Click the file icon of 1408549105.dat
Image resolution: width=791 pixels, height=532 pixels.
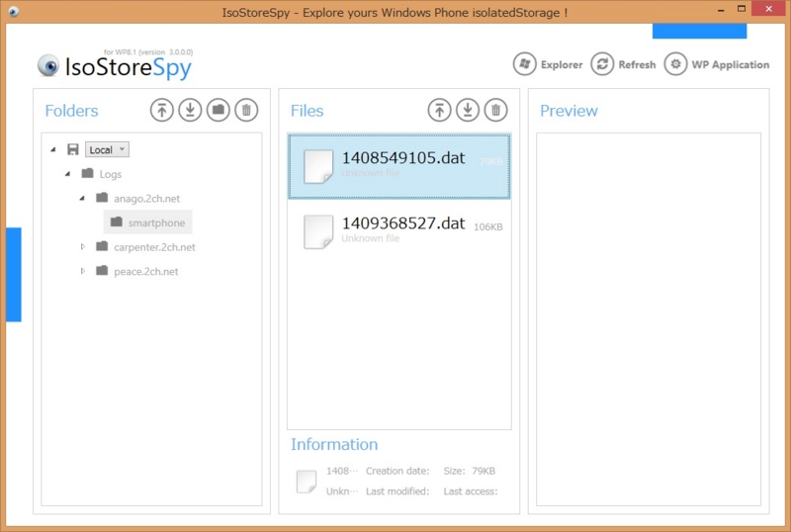click(x=318, y=166)
